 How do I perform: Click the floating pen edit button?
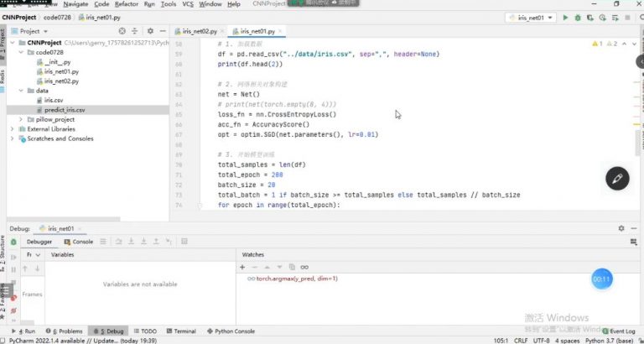pos(617,178)
